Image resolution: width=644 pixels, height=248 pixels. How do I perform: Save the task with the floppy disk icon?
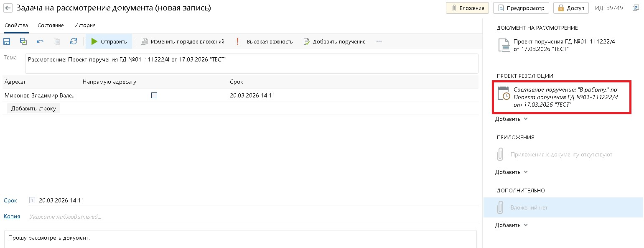pos(7,41)
